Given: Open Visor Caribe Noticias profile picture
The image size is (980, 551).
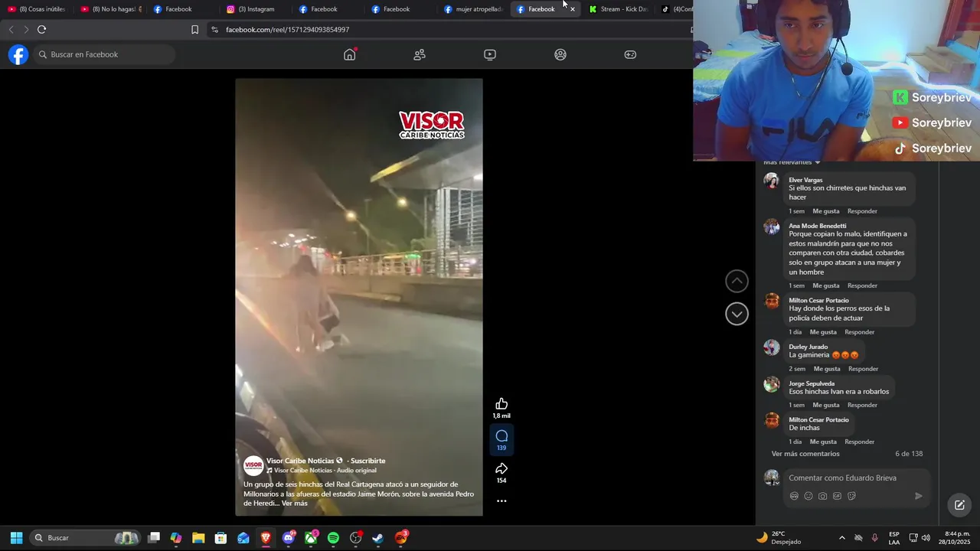Looking at the screenshot, I should click(253, 465).
